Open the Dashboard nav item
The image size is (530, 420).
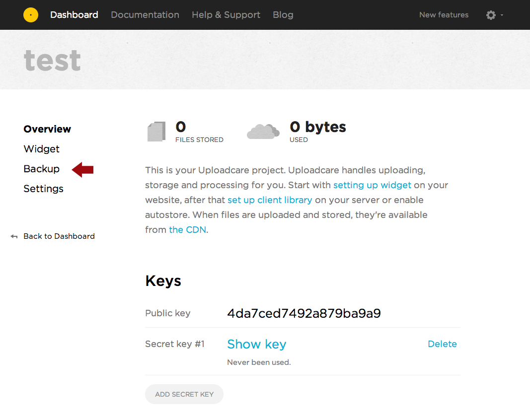tap(74, 15)
